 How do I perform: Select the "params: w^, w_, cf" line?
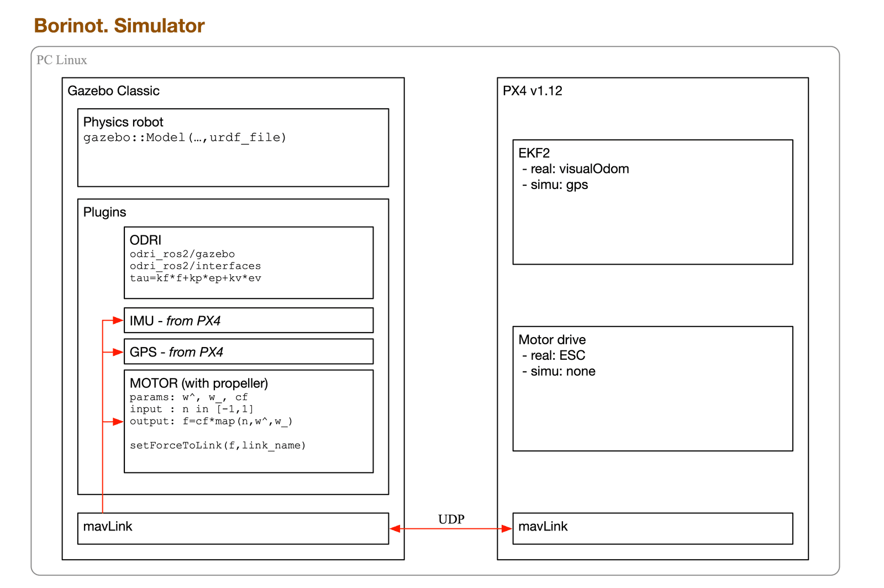tap(188, 397)
